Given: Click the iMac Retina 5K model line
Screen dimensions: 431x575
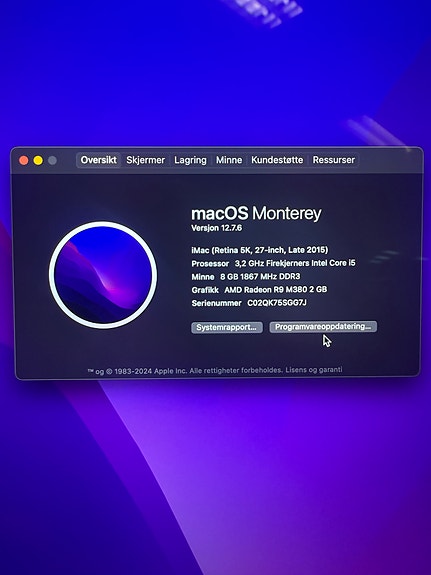Looking at the screenshot, I should (x=260, y=250).
